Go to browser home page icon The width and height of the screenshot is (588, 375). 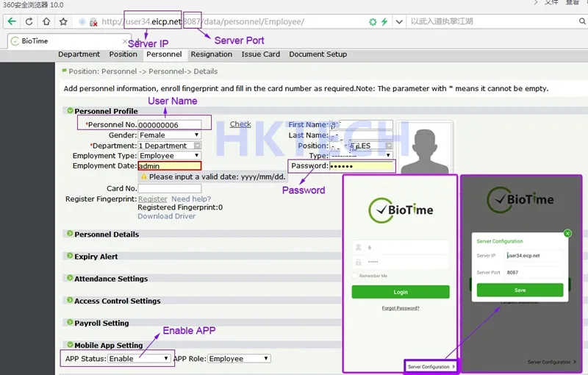pos(46,21)
